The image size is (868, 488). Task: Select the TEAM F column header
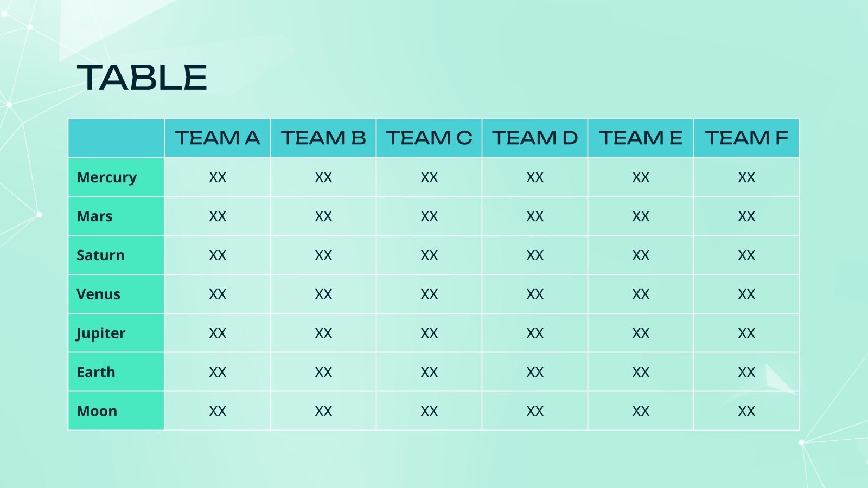point(746,138)
